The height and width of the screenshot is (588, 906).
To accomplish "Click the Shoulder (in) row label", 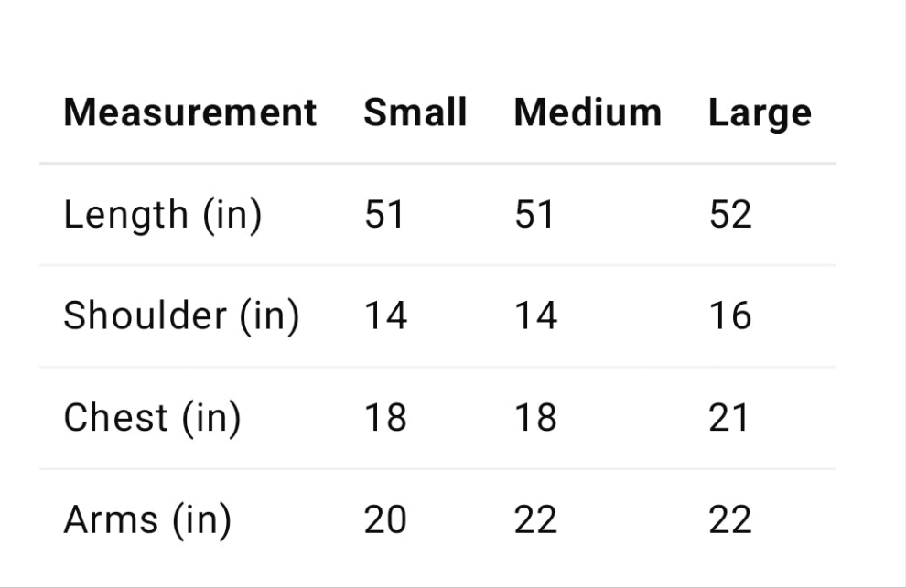I will click(181, 316).
